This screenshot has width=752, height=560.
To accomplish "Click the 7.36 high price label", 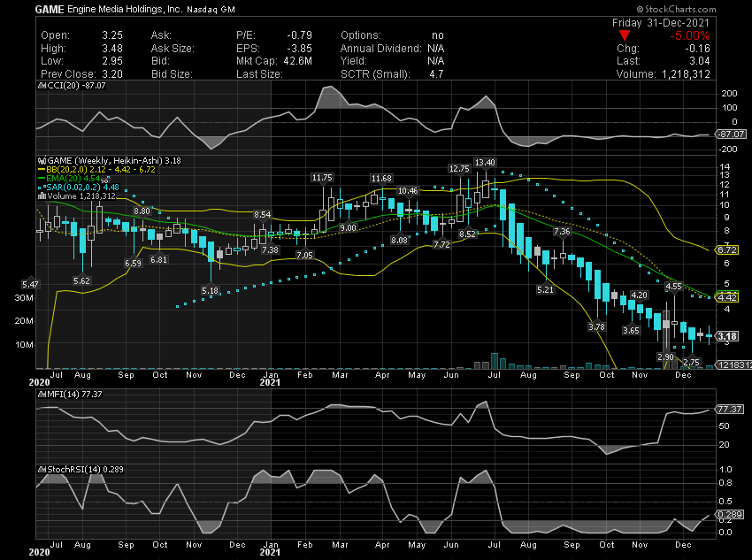I will click(x=562, y=232).
